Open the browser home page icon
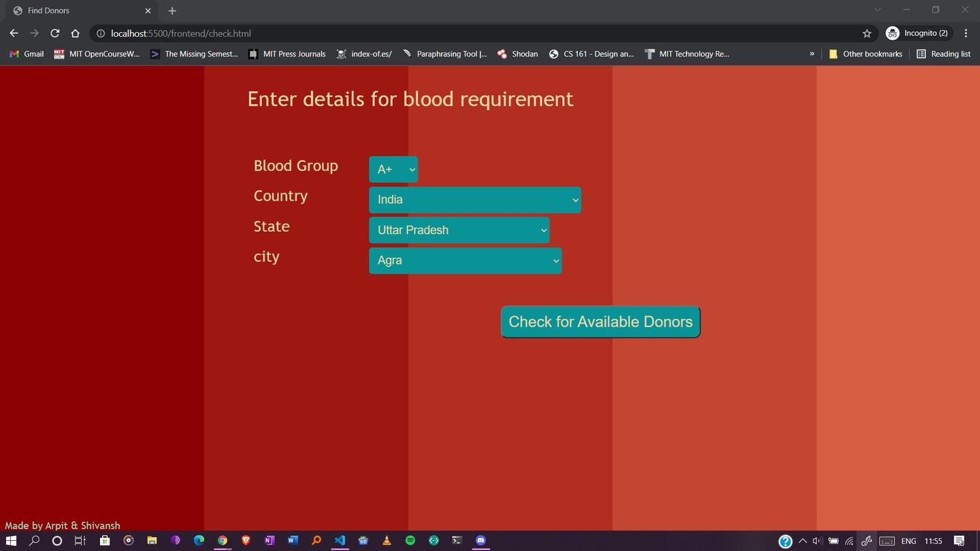This screenshot has width=980, height=551. (75, 33)
